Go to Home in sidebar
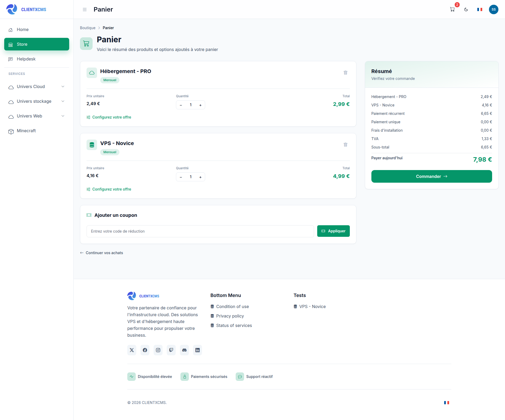Viewport: 505px width, 420px height. (x=37, y=30)
